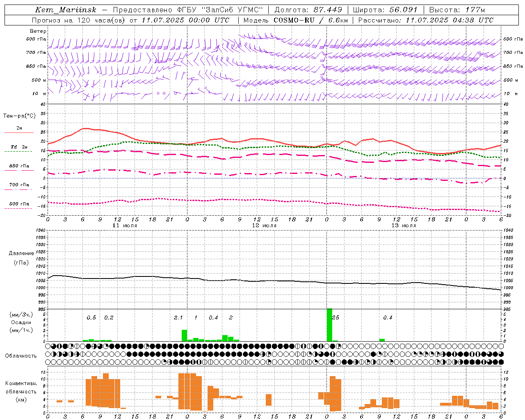Viewport: 525px width, 420px height.
Task: Click the 0.5 precipitation amount label
Action: (x=91, y=317)
